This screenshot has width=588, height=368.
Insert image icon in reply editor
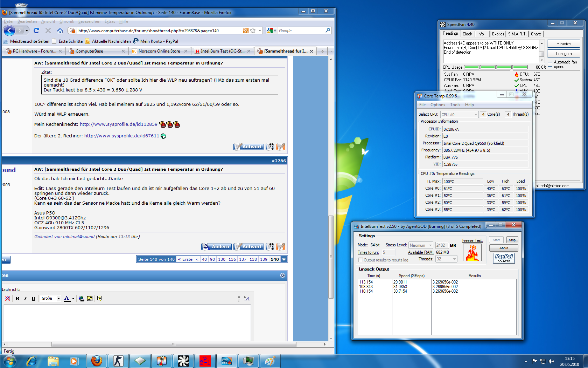(90, 299)
